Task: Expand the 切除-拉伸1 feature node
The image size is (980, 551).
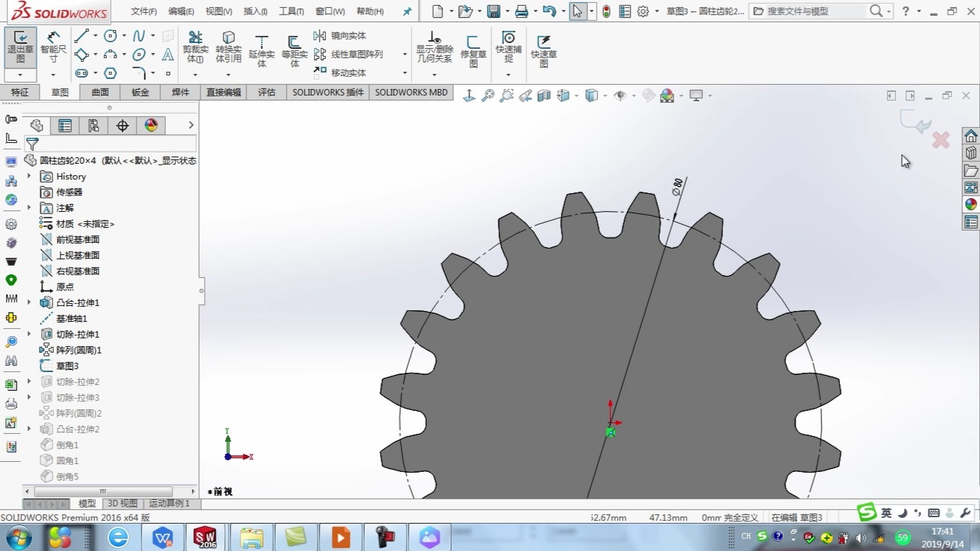Action: [x=29, y=335]
